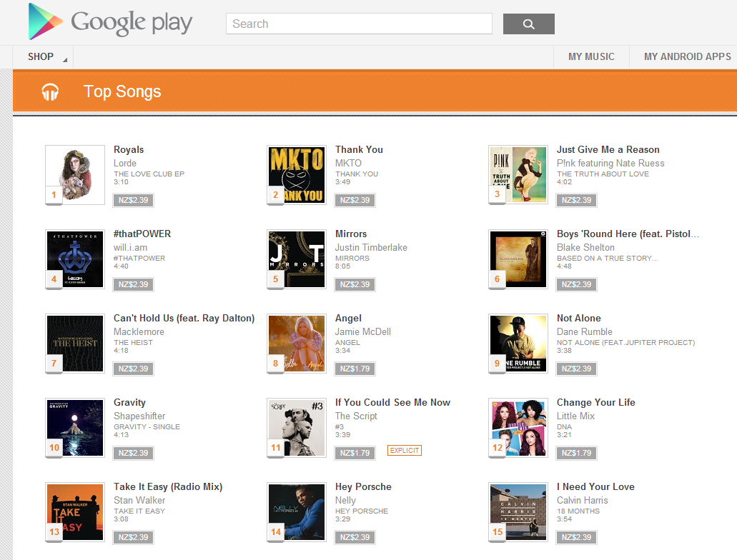The height and width of the screenshot is (560, 737).
Task: Click the EXPLICIT badge under "If You Could See Me Now"
Action: [x=404, y=450]
